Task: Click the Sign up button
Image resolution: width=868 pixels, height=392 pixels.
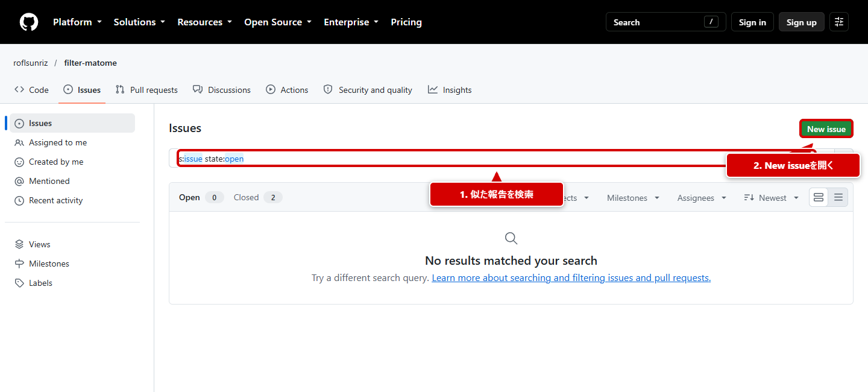Action: pyautogui.click(x=802, y=22)
